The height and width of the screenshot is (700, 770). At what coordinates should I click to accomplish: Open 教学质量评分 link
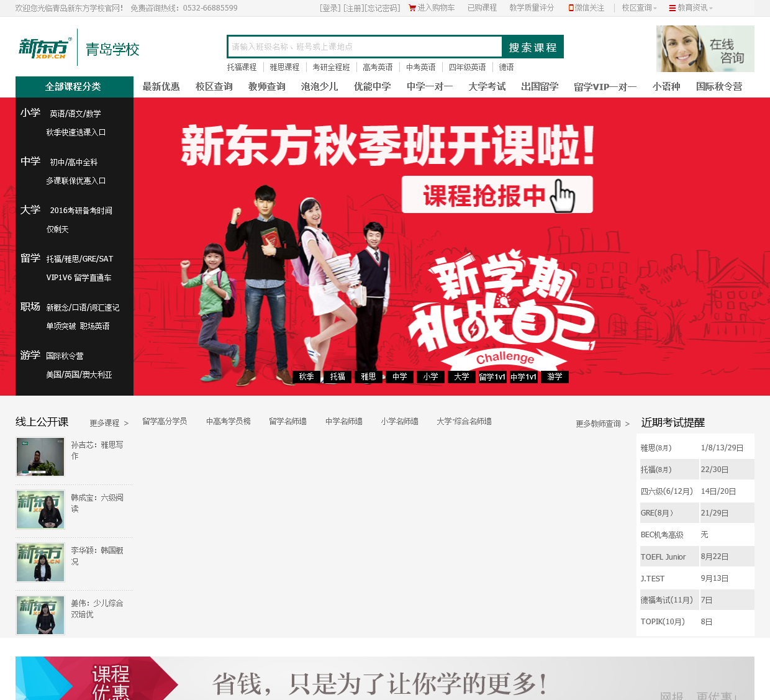pyautogui.click(x=532, y=8)
